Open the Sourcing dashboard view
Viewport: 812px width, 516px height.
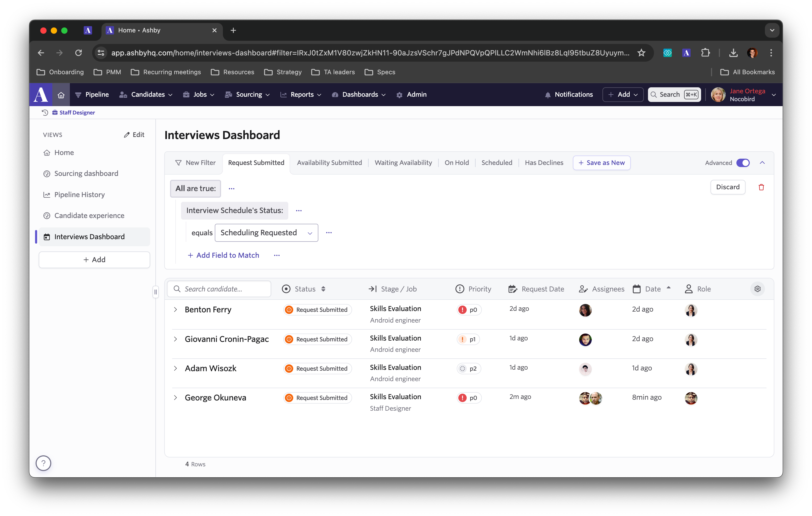(x=86, y=173)
